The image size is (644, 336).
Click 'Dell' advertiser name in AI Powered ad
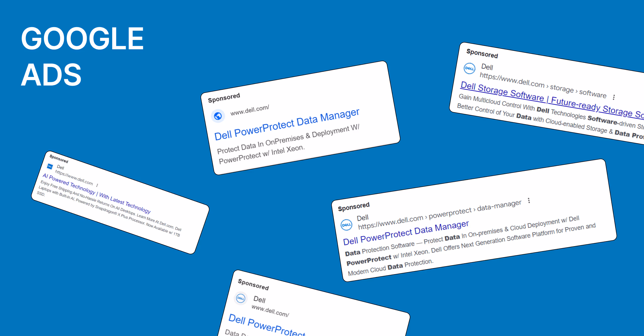pos(60,167)
